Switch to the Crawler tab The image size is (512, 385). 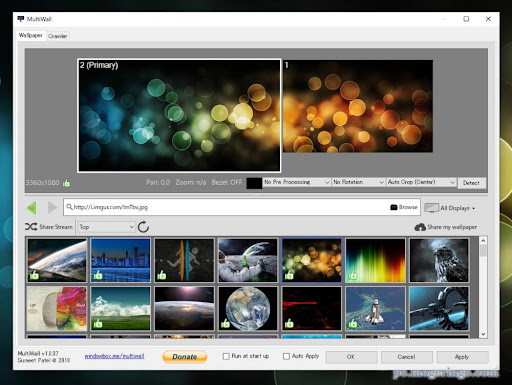click(x=57, y=36)
